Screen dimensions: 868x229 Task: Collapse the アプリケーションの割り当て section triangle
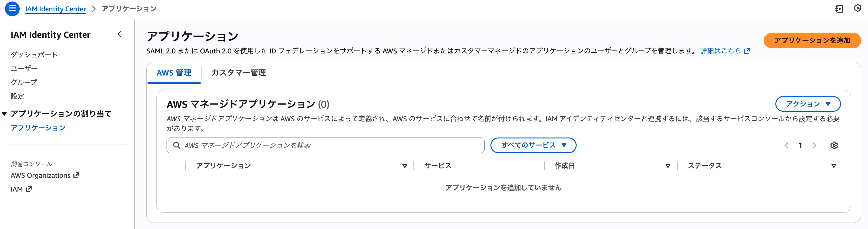click(x=4, y=114)
